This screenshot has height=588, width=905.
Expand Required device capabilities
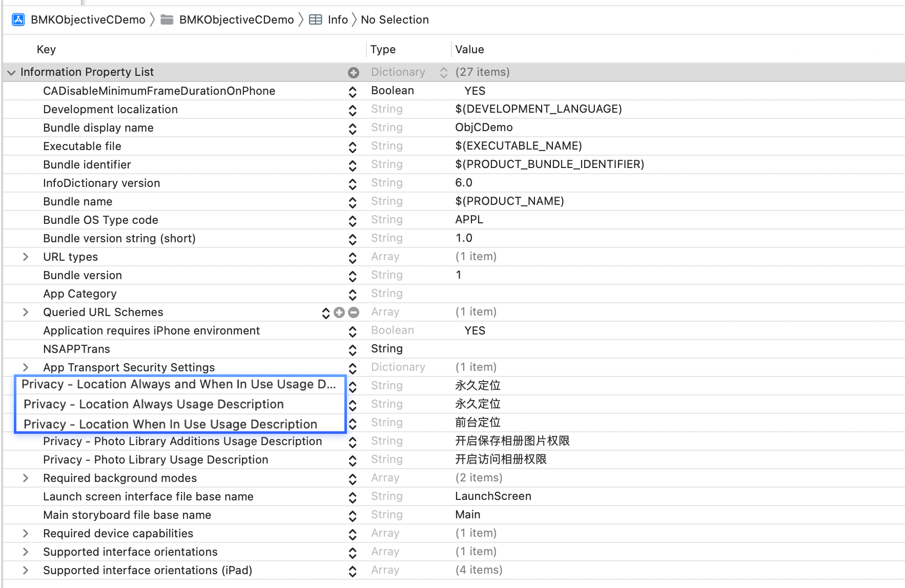[x=25, y=533]
